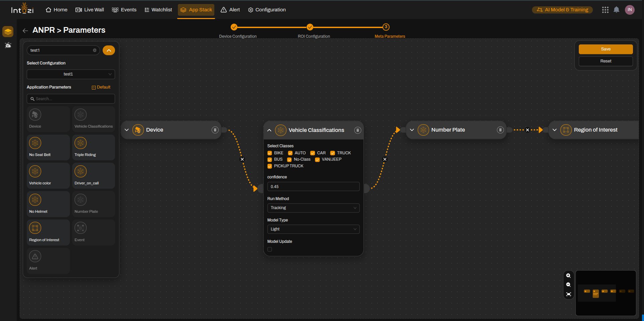This screenshot has height=321, width=644.
Task: Click the Reset button
Action: [x=606, y=61]
